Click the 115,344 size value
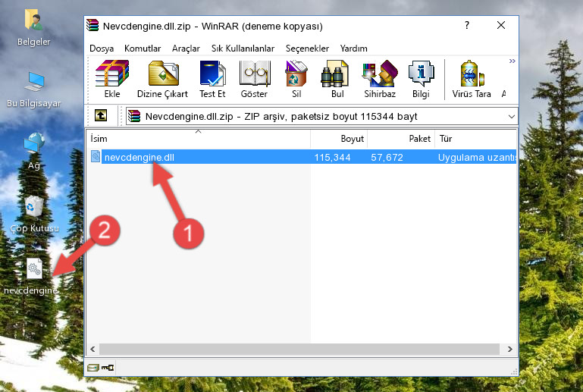The width and height of the screenshot is (583, 392). click(332, 157)
